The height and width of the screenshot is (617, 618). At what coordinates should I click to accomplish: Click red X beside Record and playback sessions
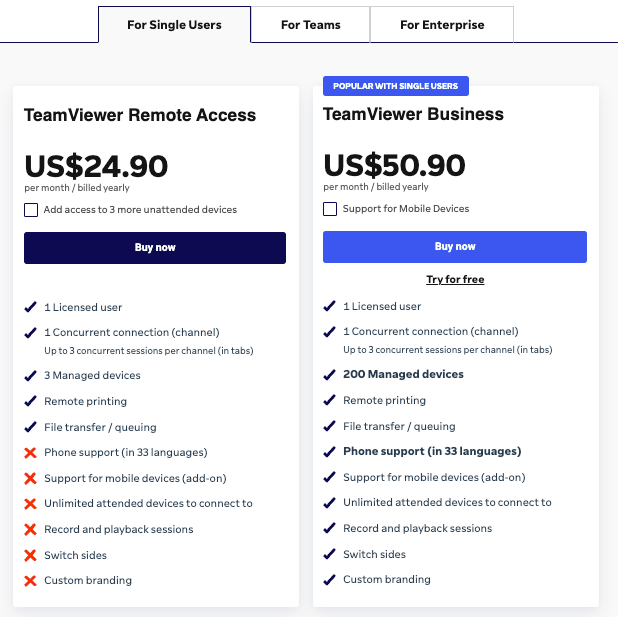[x=31, y=529]
